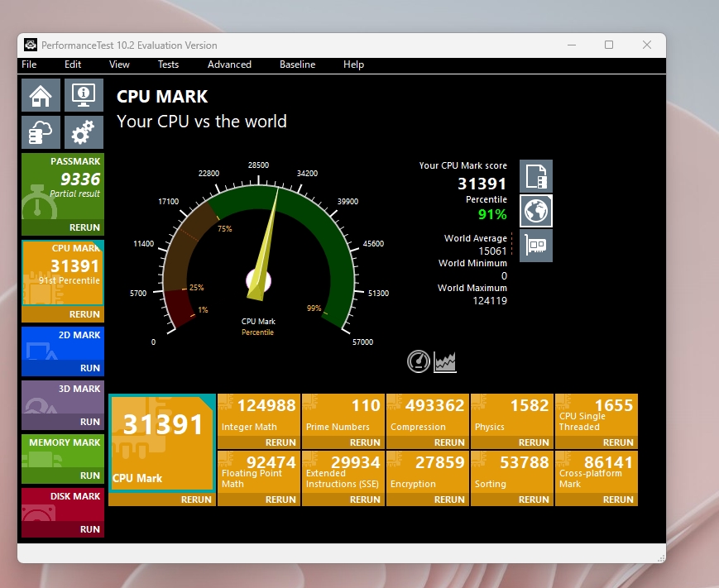The width and height of the screenshot is (719, 588).
Task: Select the Floating Point Math 92474 tile
Action: click(x=259, y=472)
